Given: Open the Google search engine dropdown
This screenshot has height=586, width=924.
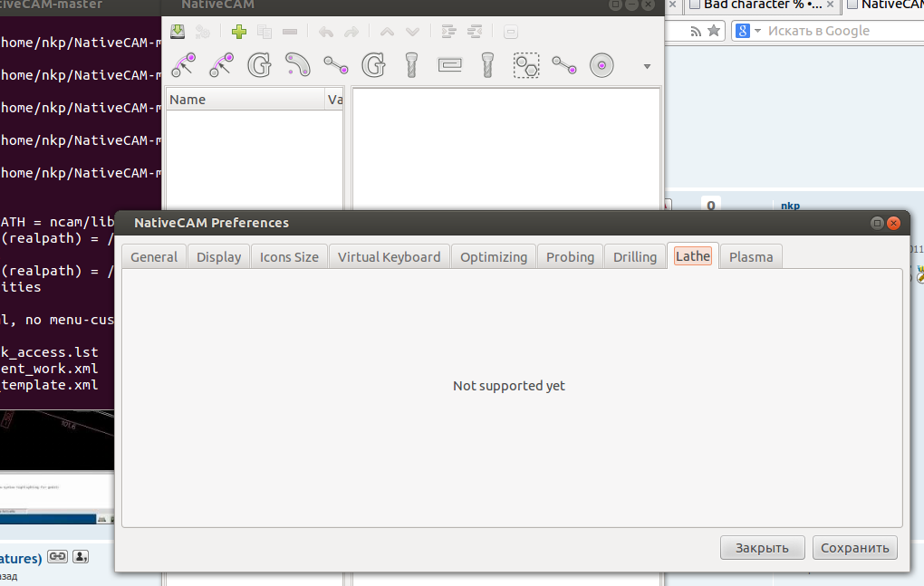Looking at the screenshot, I should click(x=758, y=31).
